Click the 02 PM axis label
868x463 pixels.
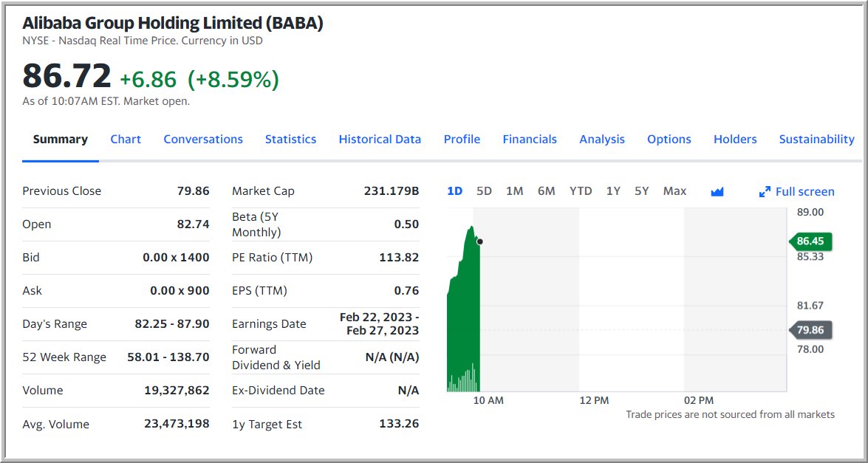[x=699, y=400]
